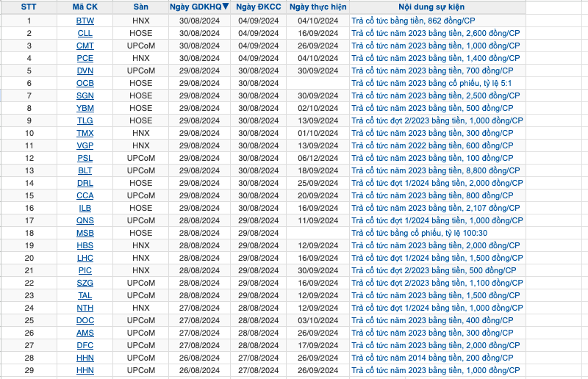Open the HHN link in row 28
This screenshot has width=588, height=379.
[x=85, y=358]
